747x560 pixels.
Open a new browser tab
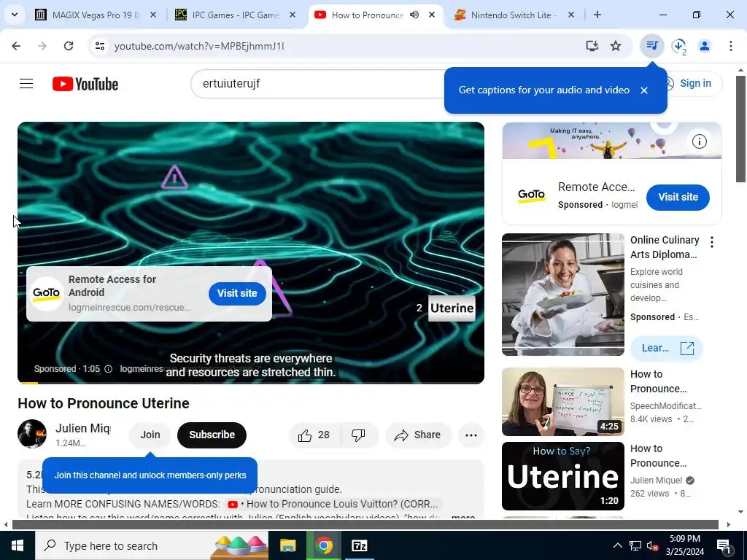[597, 15]
